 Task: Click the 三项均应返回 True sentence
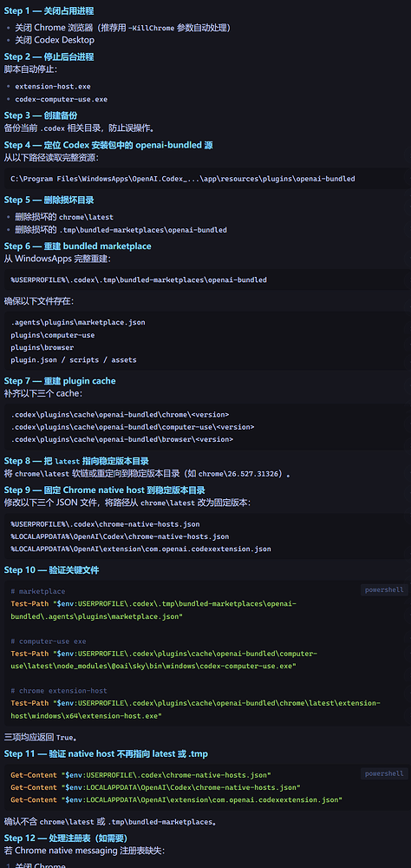[42, 737]
